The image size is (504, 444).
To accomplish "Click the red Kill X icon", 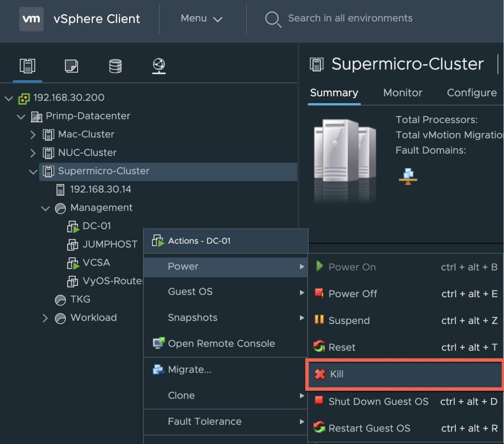I will pyautogui.click(x=320, y=374).
